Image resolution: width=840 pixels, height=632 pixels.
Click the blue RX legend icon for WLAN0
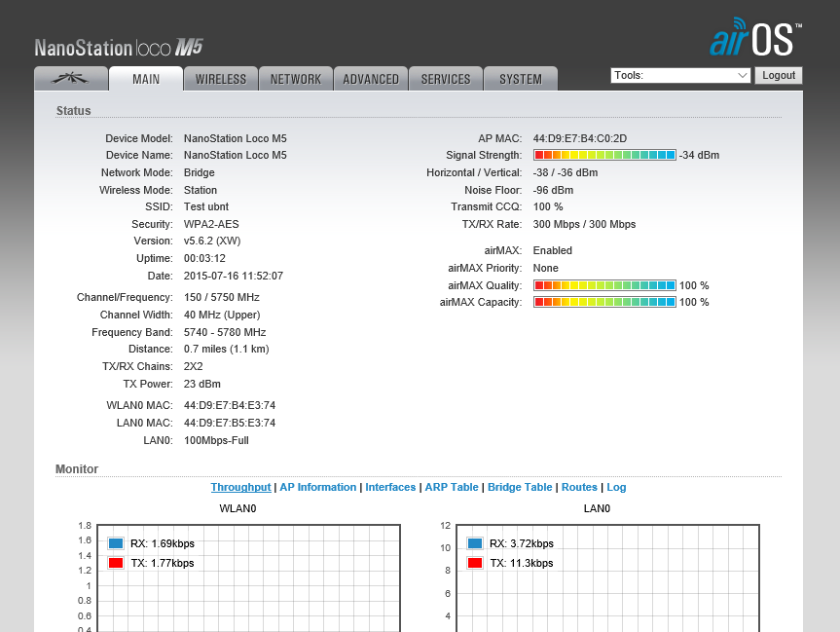tap(116, 543)
